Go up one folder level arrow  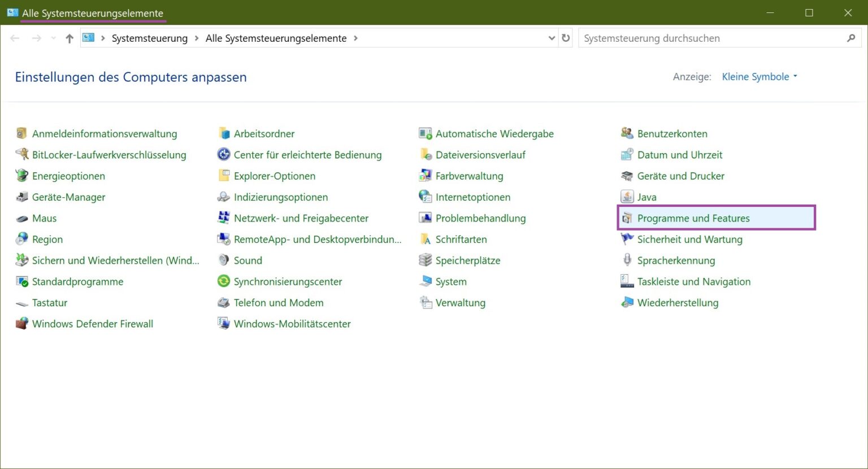coord(70,38)
